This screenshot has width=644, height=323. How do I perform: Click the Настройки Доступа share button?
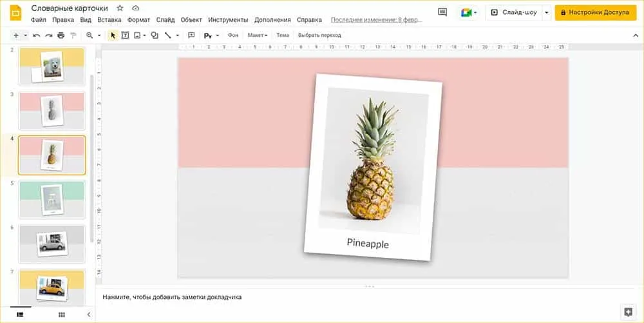595,13
